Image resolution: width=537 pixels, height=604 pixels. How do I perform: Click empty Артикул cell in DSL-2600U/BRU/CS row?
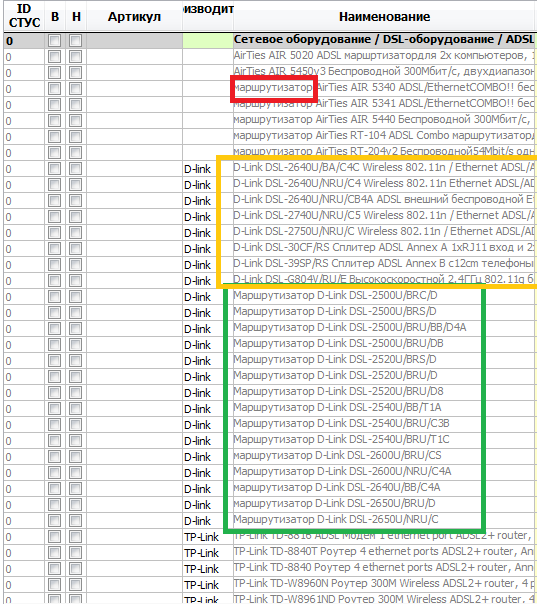(134, 456)
